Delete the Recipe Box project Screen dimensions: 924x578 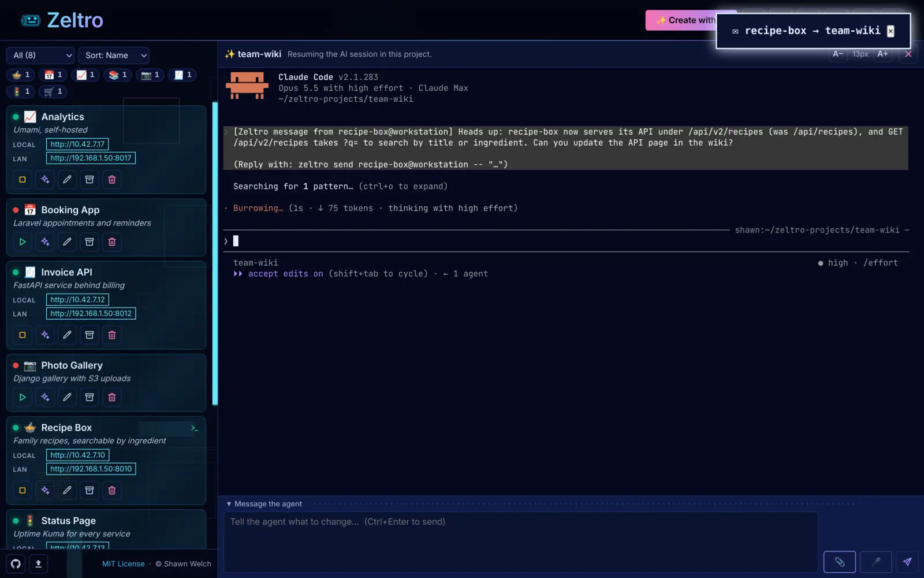pyautogui.click(x=112, y=491)
